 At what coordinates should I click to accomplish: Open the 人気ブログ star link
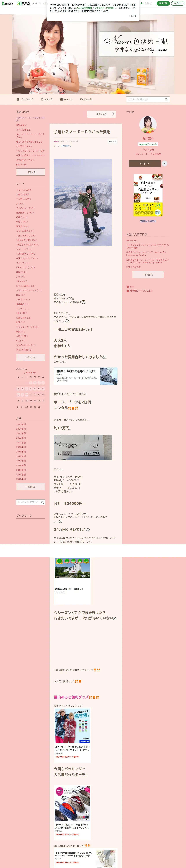coord(146,3)
